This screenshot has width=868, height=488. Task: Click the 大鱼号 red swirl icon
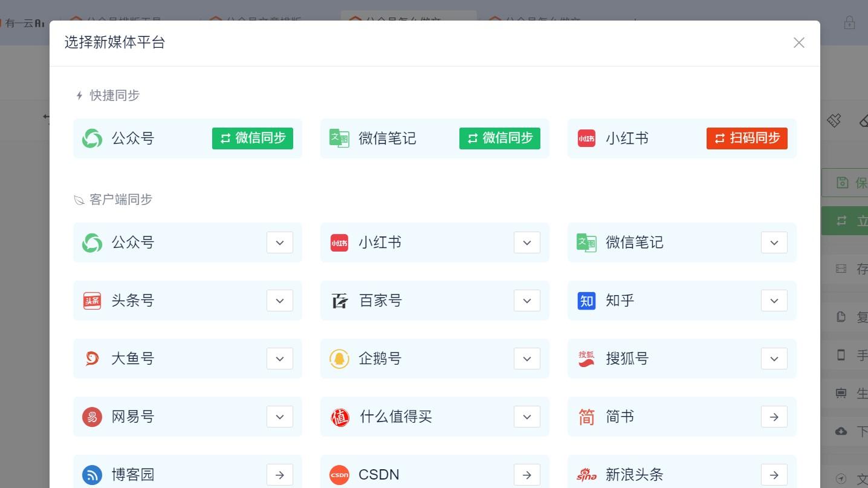[x=92, y=359]
